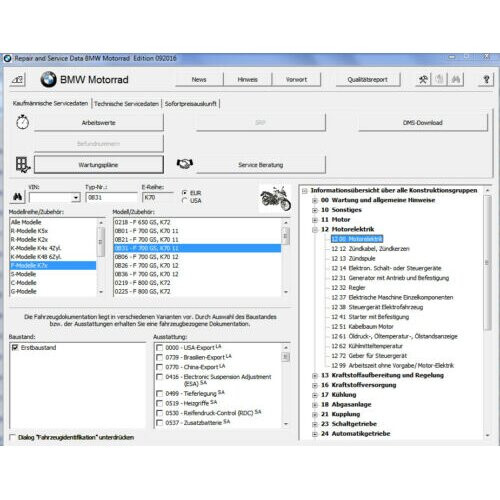Open 12 12 Zündkabel, Zündkerzen entry
Image resolution: width=500 pixels, height=500 pixels.
pyautogui.click(x=370, y=249)
